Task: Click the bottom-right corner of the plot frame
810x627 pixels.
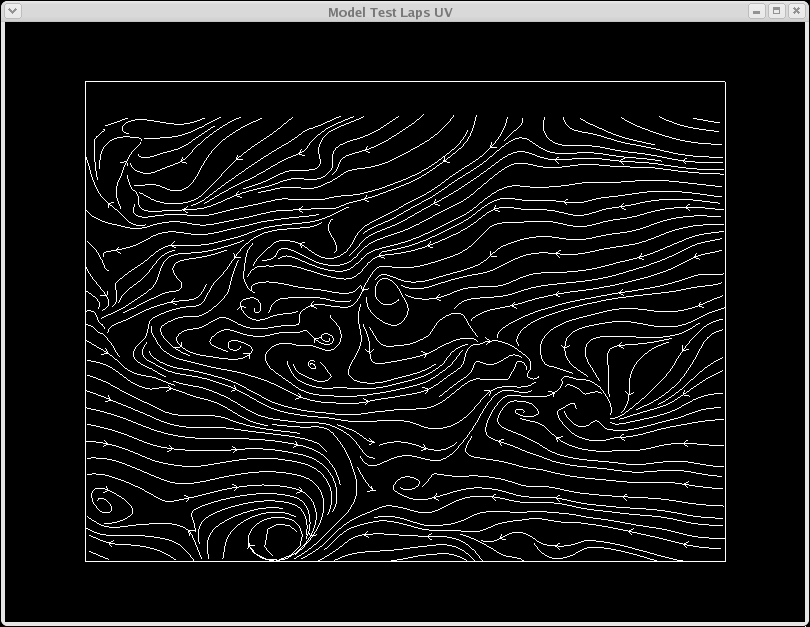Action: pos(724,561)
